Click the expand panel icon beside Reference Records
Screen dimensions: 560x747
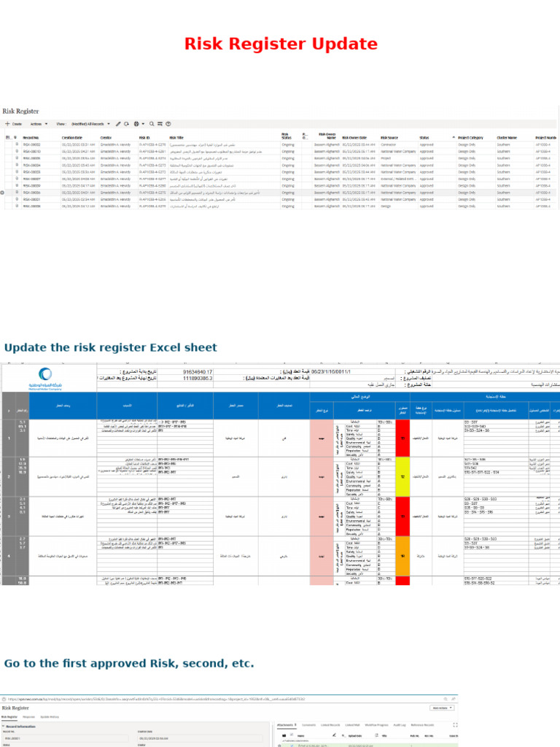click(455, 725)
